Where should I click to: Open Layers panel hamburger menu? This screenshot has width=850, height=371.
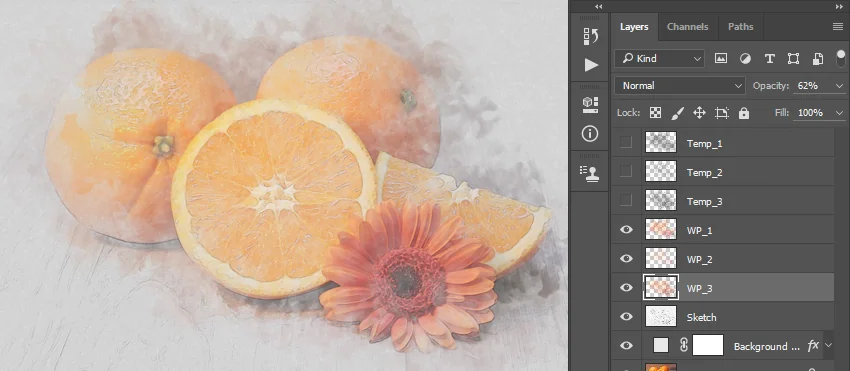[838, 27]
